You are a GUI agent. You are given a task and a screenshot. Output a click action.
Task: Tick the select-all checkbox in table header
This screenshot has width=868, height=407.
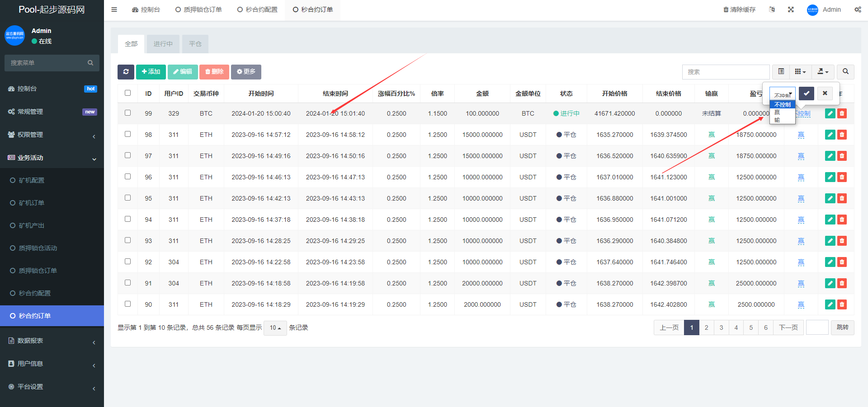127,93
